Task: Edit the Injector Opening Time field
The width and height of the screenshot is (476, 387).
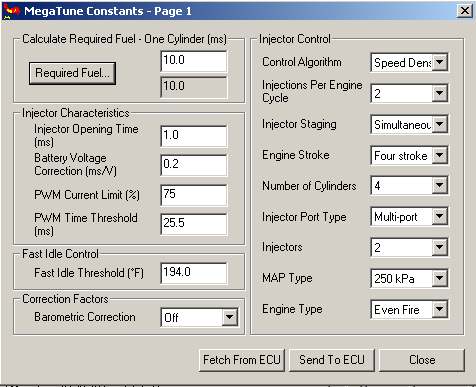Action: pyautogui.click(x=194, y=136)
